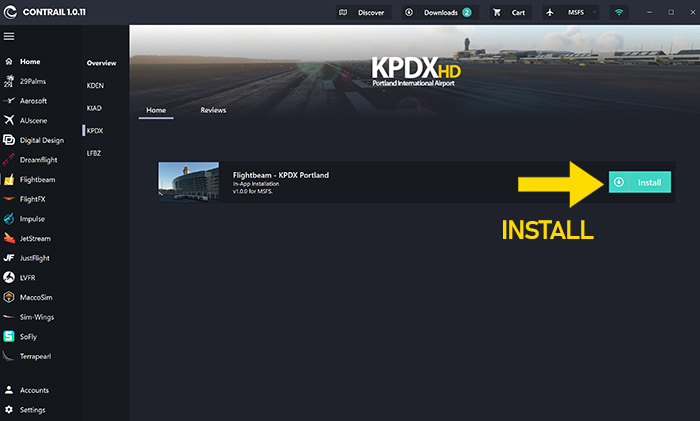Open Flightbeam publisher icon

(9, 179)
